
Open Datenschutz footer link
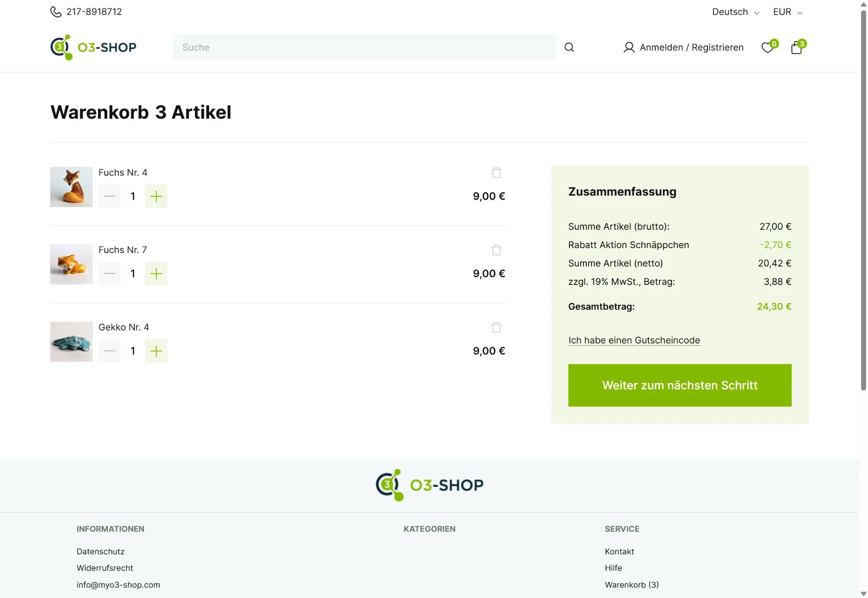pyautogui.click(x=101, y=551)
